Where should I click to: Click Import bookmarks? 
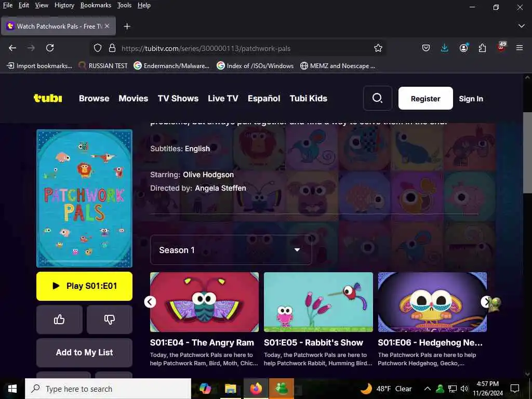39,66
